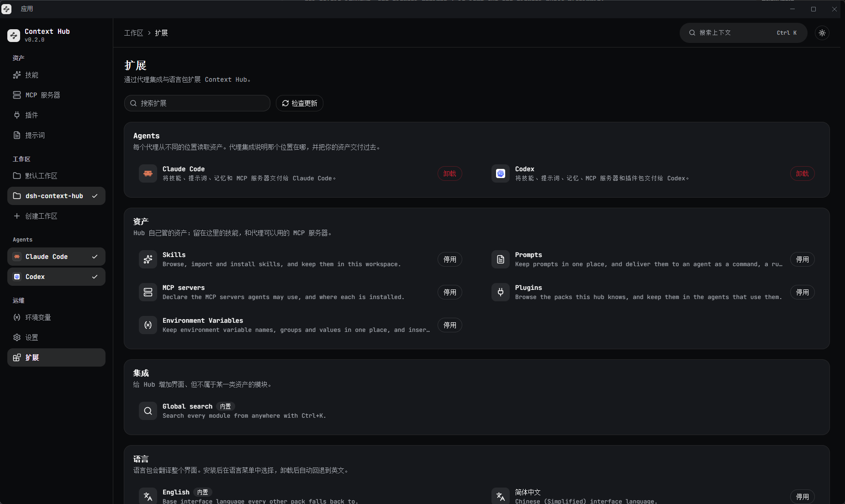Toggle the light/dark theme icon
The image size is (845, 504).
point(822,33)
